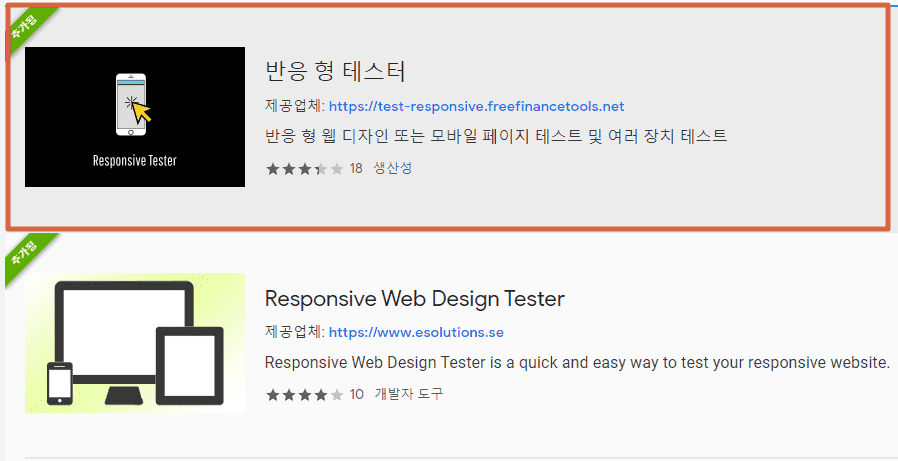Click the tablet icon in the second thumbnail

pos(188,365)
